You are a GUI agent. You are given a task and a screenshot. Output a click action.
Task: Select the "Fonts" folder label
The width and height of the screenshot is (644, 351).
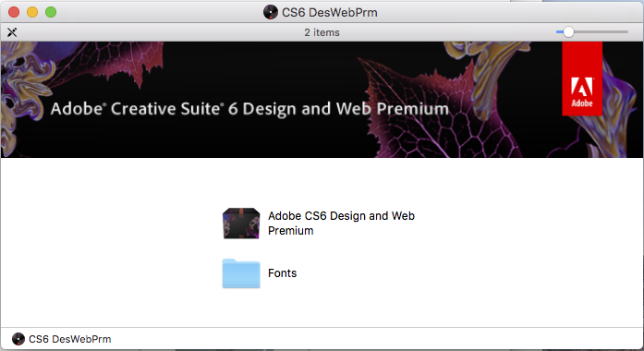pyautogui.click(x=282, y=273)
